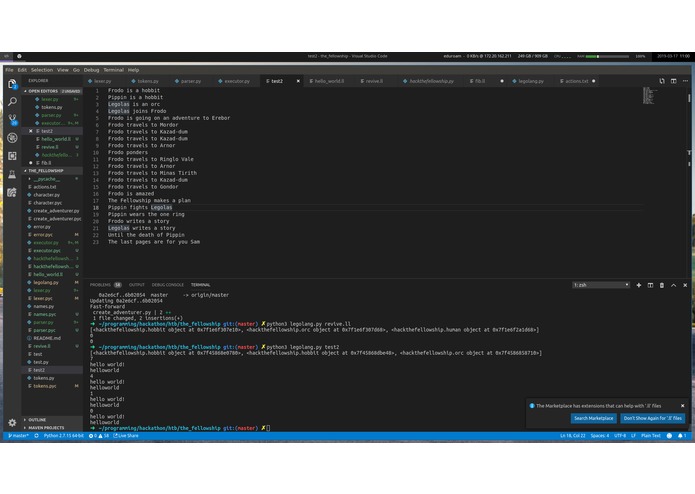Image resolution: width=695 pixels, height=494 pixels.
Task: Switch to the Problems panel tab
Action: [105, 285]
